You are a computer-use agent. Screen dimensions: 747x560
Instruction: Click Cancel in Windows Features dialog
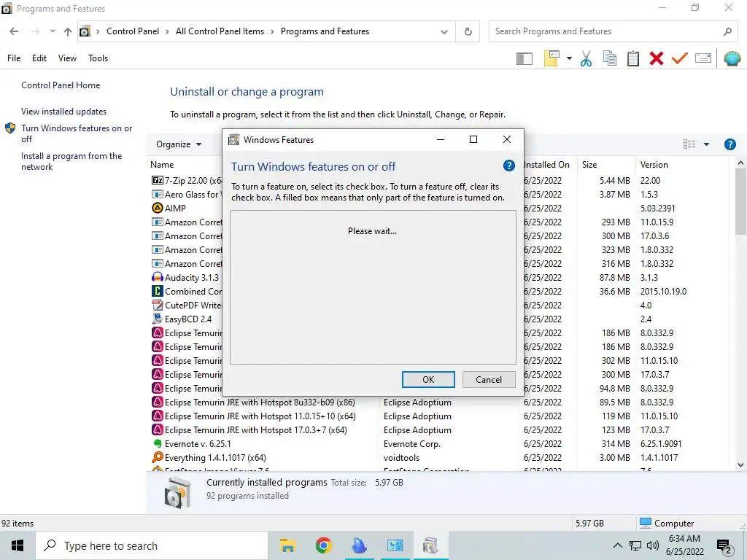point(488,379)
